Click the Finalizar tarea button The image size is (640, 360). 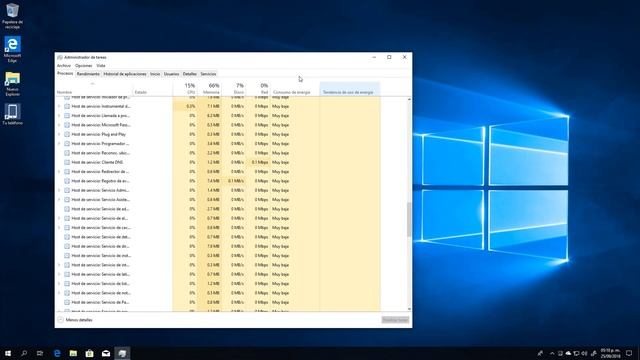[396, 320]
